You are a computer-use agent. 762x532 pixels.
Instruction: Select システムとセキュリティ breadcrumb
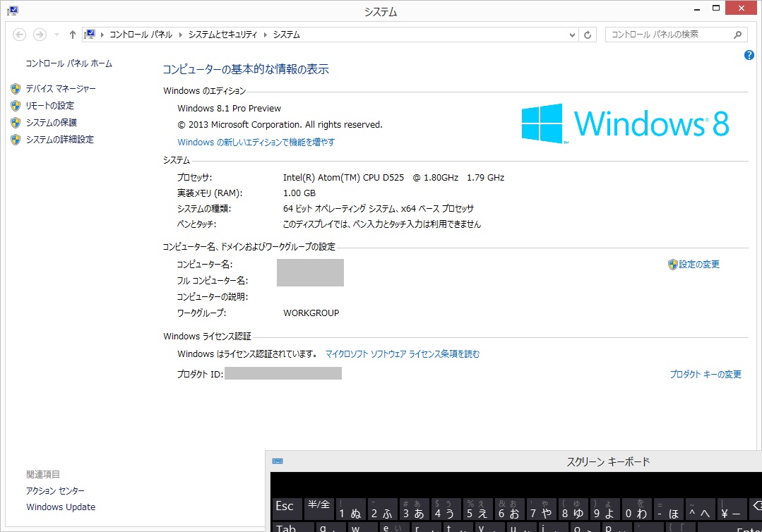[x=222, y=35]
